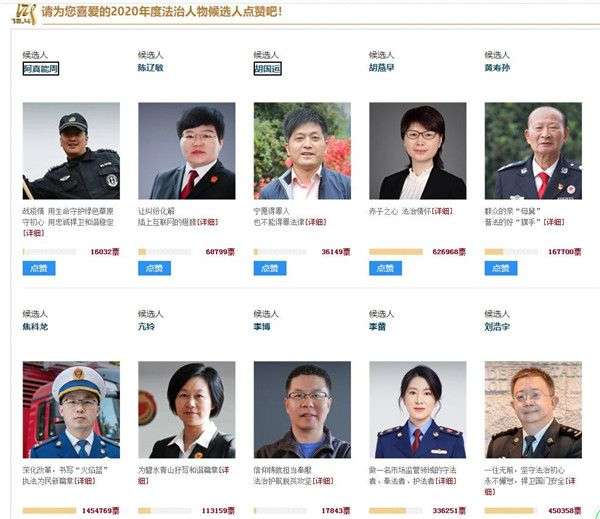Click photo of woman in blue uniform
The image size is (600, 519).
click(418, 410)
